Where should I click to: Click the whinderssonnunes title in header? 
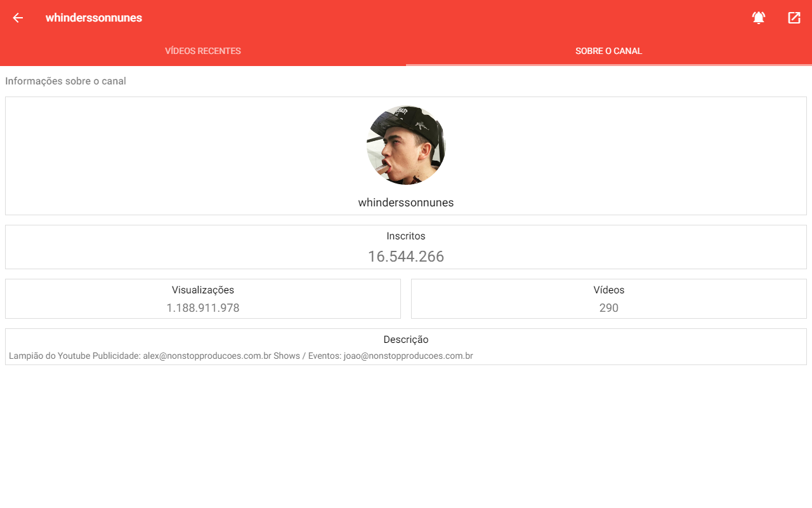click(94, 18)
